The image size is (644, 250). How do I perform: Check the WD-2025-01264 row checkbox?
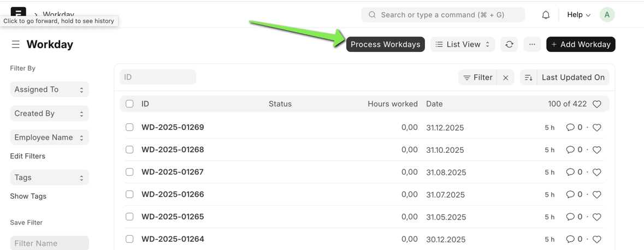[x=129, y=239]
